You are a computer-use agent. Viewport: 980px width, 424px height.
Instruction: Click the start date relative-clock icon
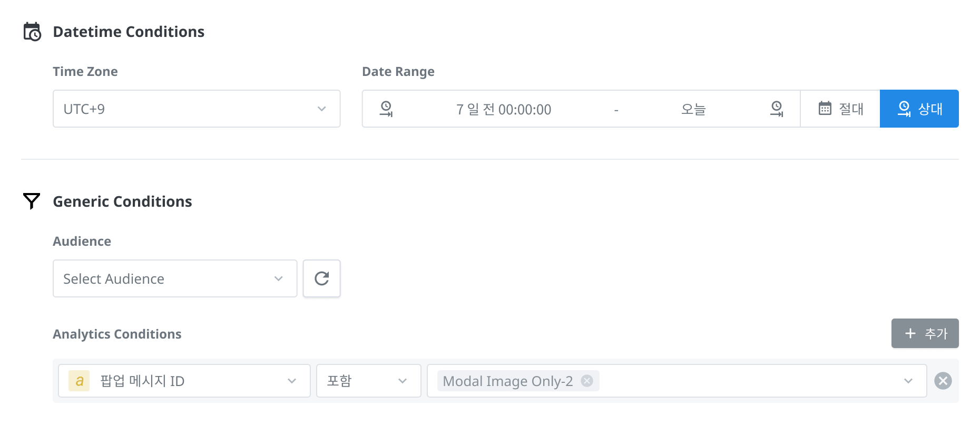pos(386,109)
